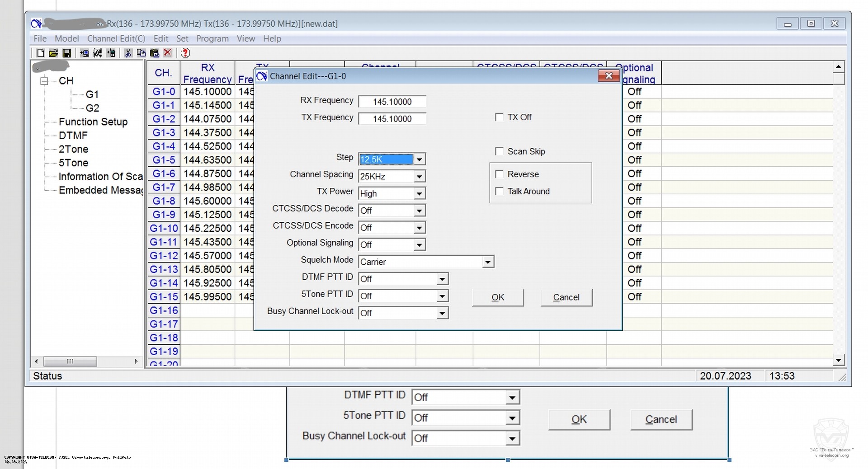The width and height of the screenshot is (868, 469).
Task: Toggle the Scan Skip checkbox
Action: pos(500,151)
